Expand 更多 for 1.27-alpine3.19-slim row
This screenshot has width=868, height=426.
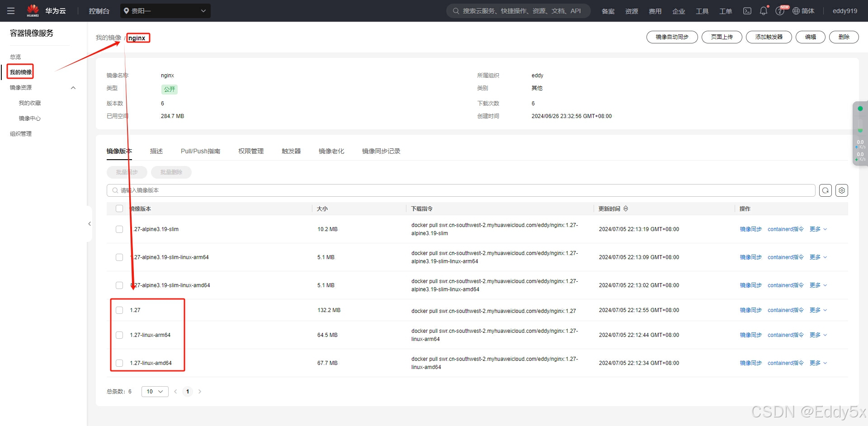pos(818,229)
